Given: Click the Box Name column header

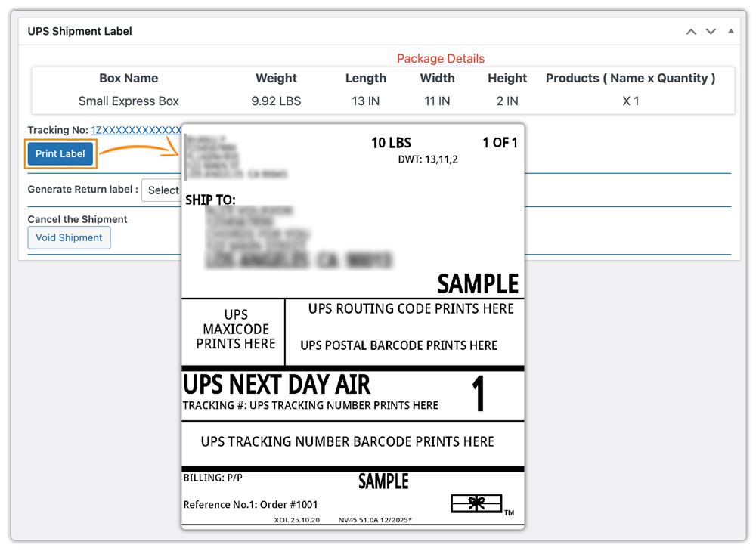Looking at the screenshot, I should pyautogui.click(x=128, y=78).
